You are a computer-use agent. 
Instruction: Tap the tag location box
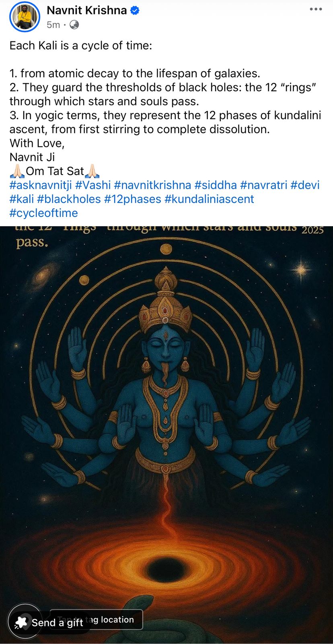(x=96, y=620)
